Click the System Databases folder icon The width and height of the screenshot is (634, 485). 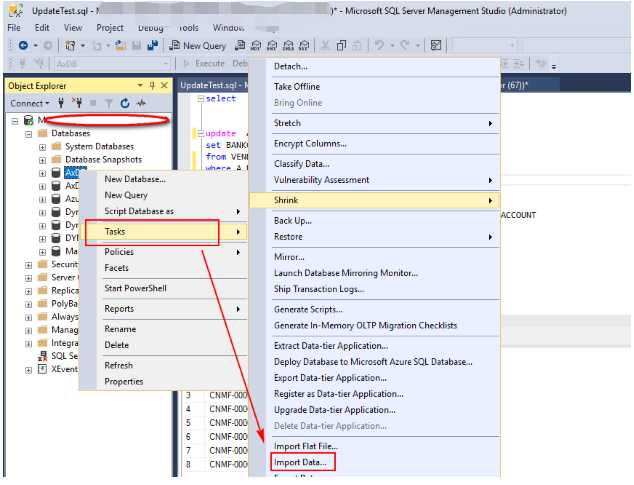tap(56, 146)
